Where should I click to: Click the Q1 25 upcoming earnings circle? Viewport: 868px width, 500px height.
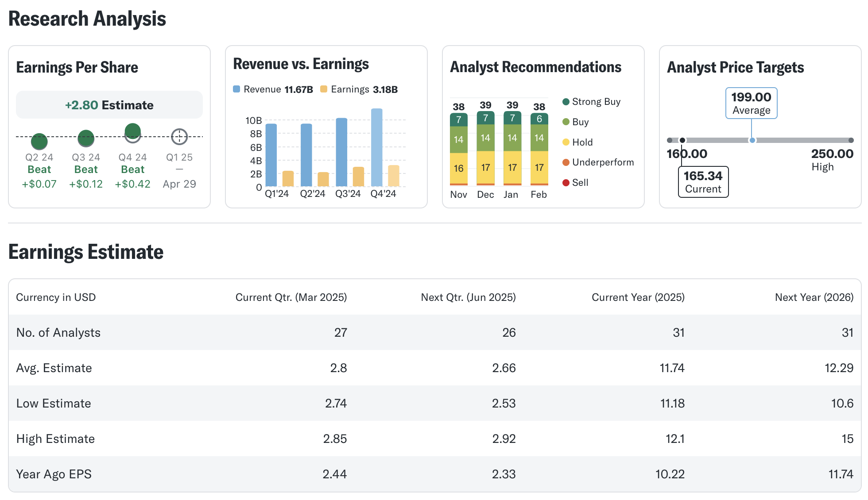pos(179,137)
